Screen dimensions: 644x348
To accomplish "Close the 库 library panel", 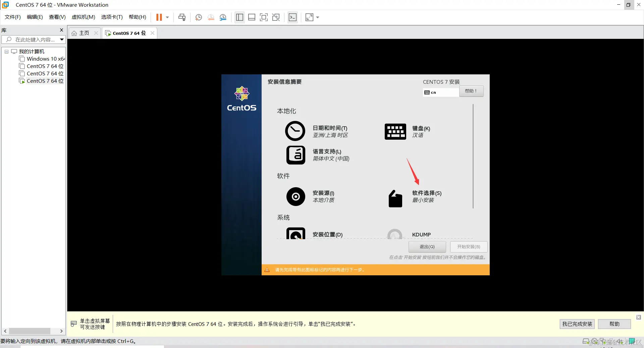I will coord(61,30).
